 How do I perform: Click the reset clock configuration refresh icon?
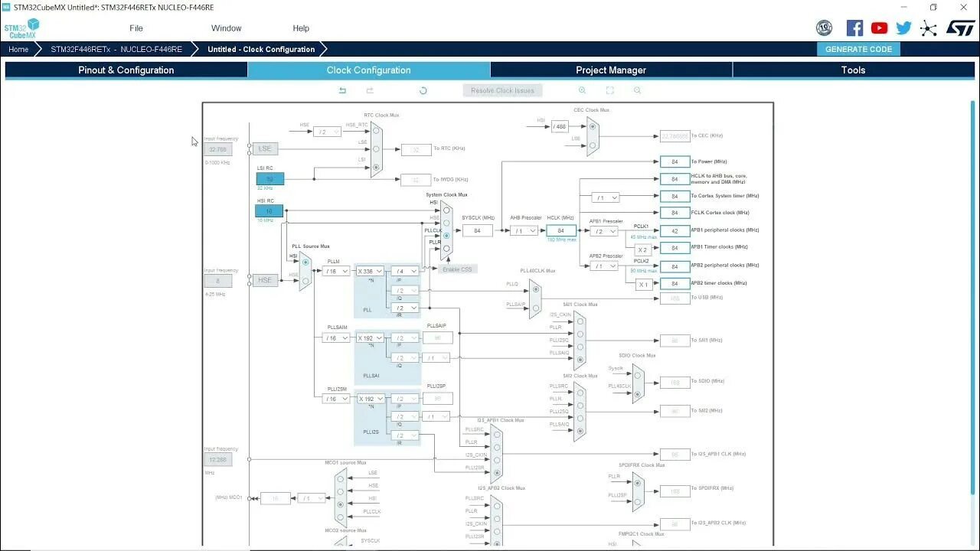pos(423,90)
